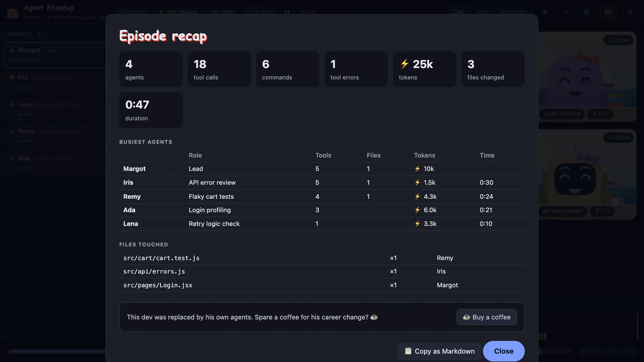Screen dimensions: 644x362
Task: Set playback speed to 4x
Action: (x=615, y=352)
